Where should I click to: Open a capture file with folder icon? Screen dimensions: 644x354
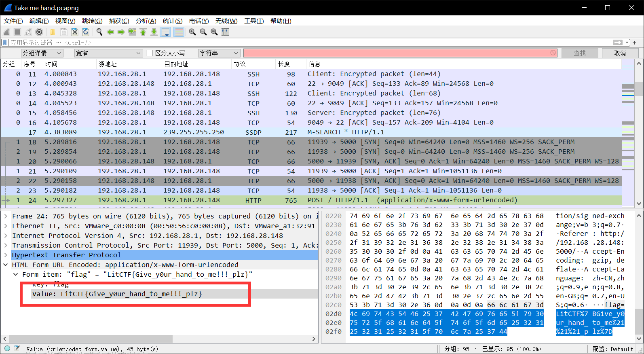(53, 32)
